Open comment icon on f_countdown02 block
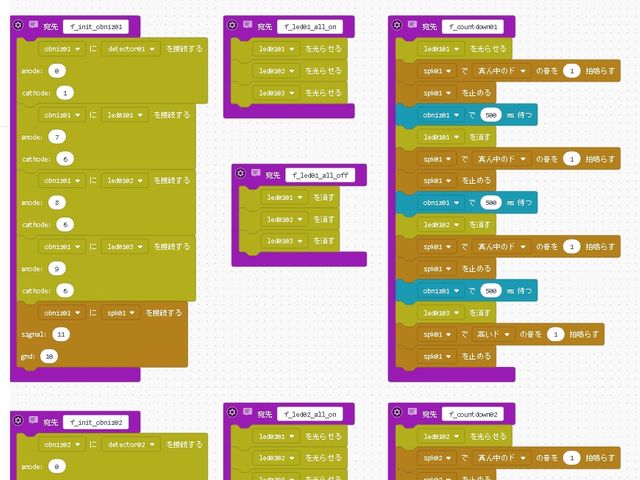640x480 pixels. pyautogui.click(x=413, y=413)
